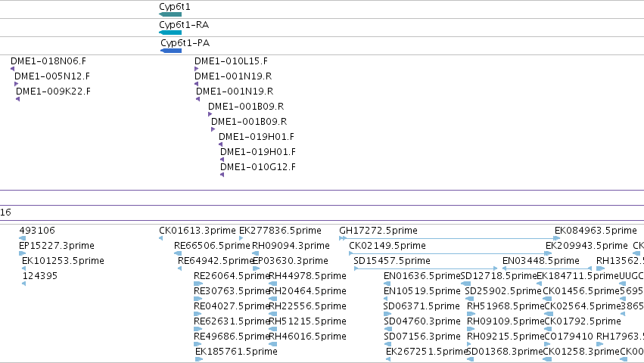
Task: Click RH20464.5prime label
Action: click(x=308, y=292)
